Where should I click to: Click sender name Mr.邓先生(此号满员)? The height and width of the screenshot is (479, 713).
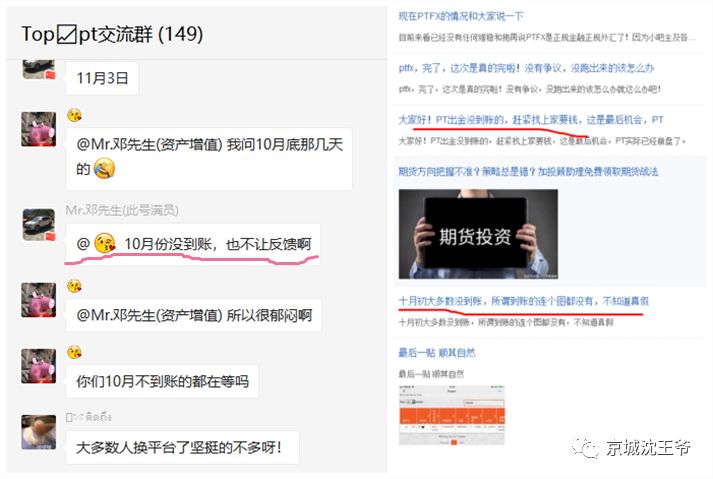122,210
